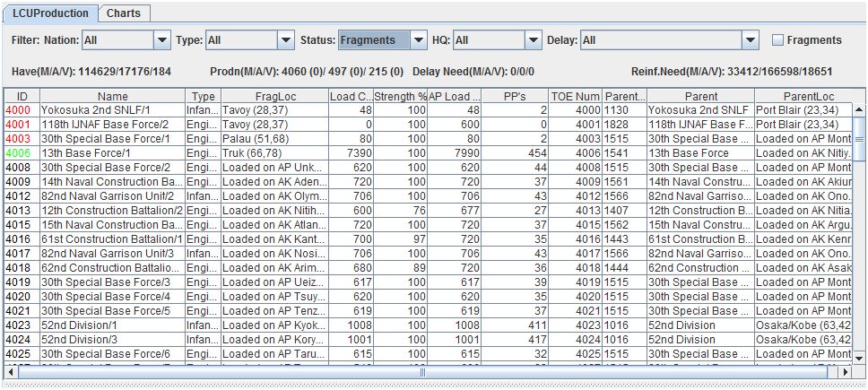Screen dimensions: 868x390
Task: Select row 82nd Naval Garrison Unit/3
Action: tap(428, 254)
